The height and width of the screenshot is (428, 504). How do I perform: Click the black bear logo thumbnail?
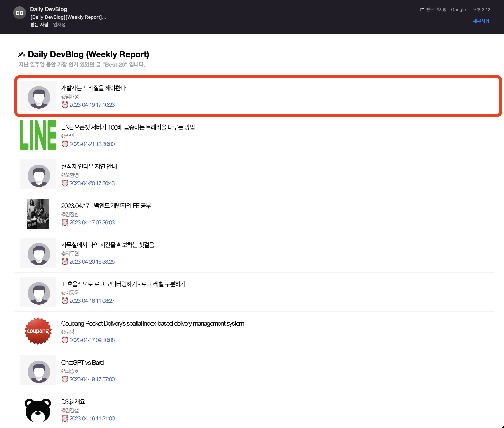coord(38,410)
